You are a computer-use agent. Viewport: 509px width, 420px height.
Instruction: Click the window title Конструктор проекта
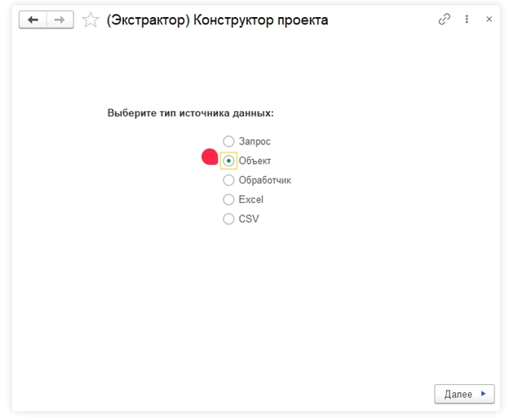tap(217, 20)
